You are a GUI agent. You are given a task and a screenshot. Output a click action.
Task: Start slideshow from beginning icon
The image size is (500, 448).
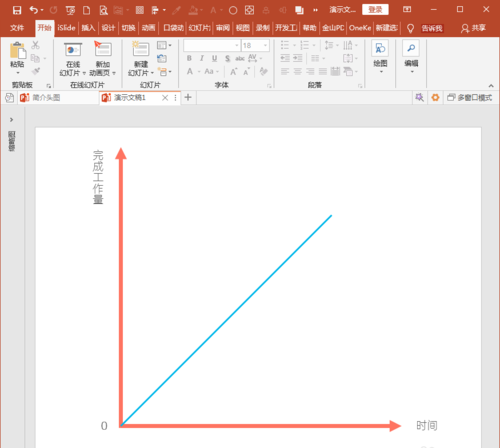pos(70,10)
